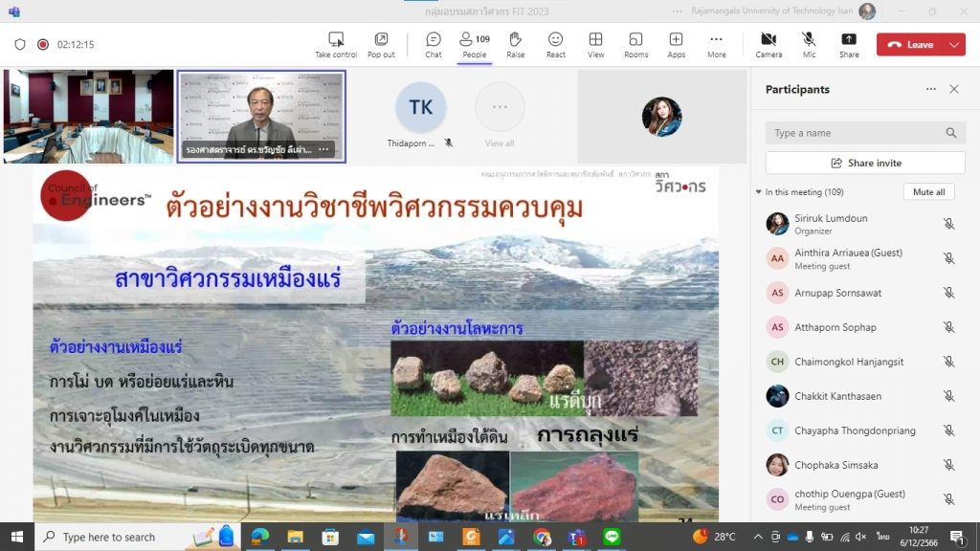Toggle the People tab
The image size is (980, 551).
coord(474,44)
